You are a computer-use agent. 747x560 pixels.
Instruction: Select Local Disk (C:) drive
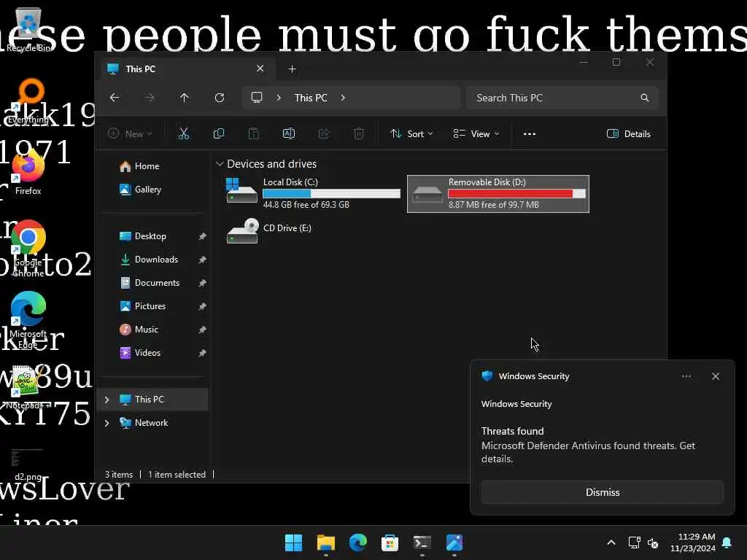point(314,193)
